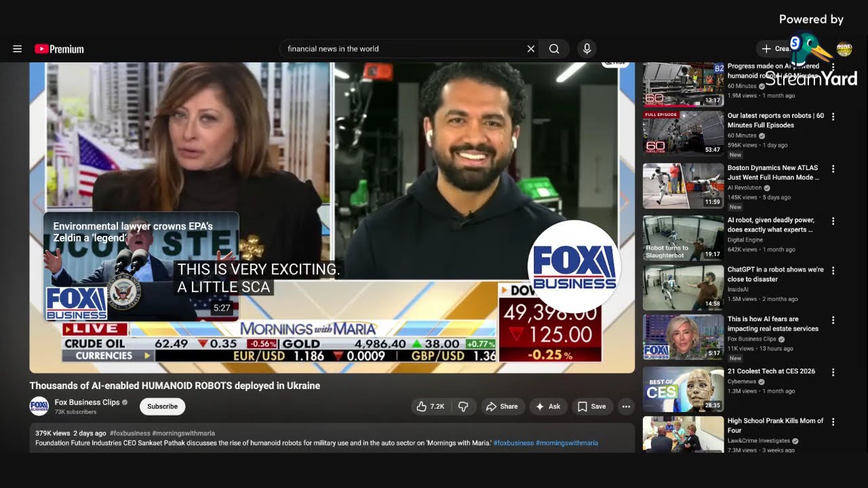Viewport: 868px width, 488px height.
Task: Open the Cybernews channel name
Action: tap(743, 382)
